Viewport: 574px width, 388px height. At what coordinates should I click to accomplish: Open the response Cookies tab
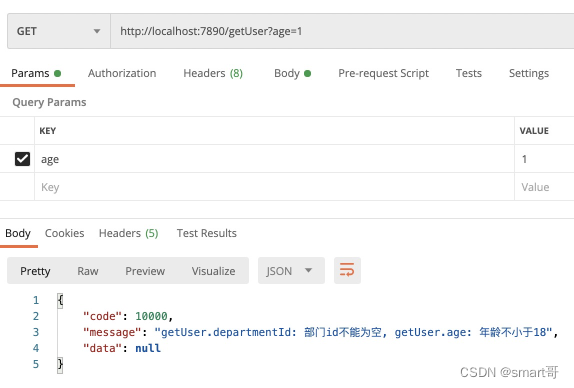click(x=64, y=233)
